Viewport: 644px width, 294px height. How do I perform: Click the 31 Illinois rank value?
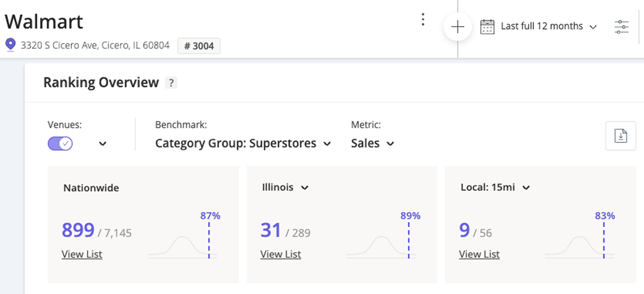coord(271,230)
